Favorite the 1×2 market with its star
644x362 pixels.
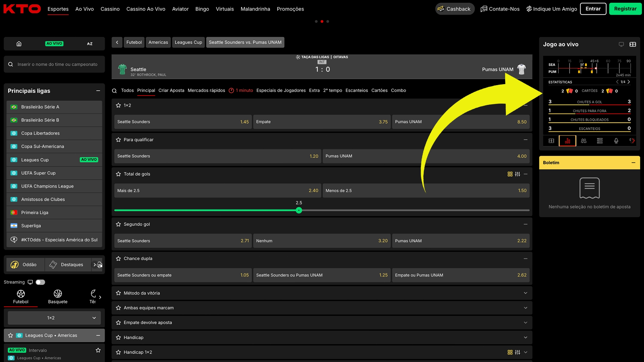(x=118, y=105)
